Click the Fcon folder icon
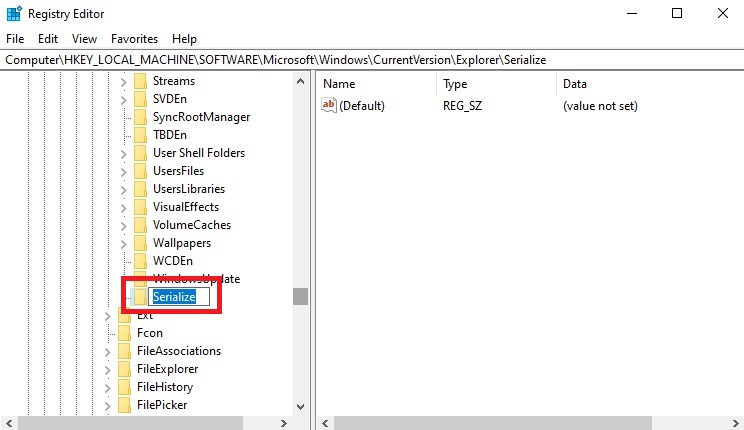 (124, 333)
